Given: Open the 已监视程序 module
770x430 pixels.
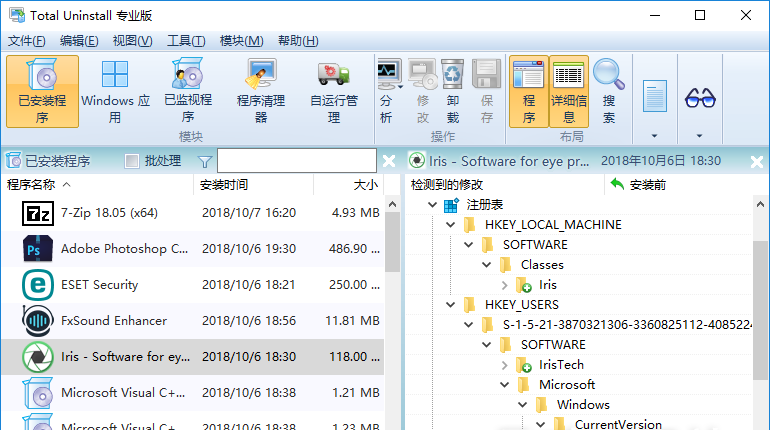Looking at the screenshot, I should 188,91.
